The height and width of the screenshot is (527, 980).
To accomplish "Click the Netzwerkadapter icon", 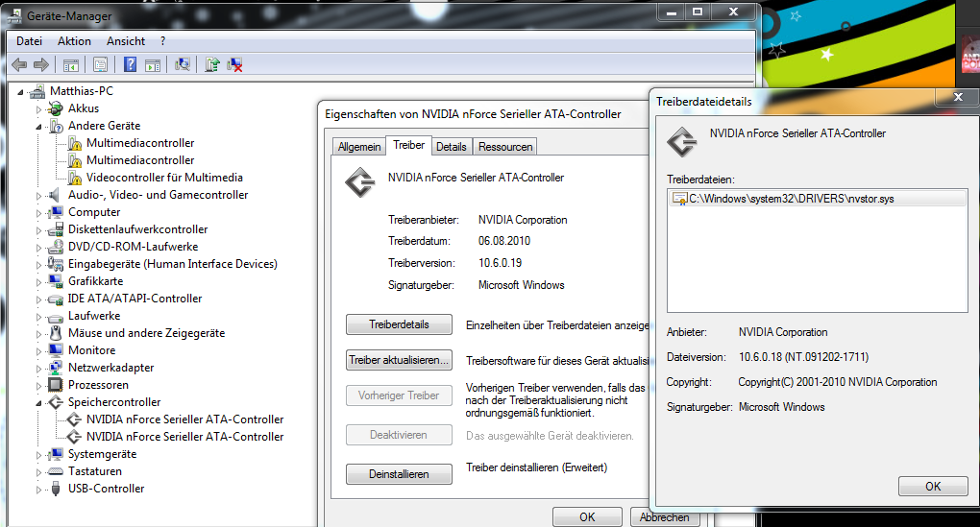I will (56, 368).
